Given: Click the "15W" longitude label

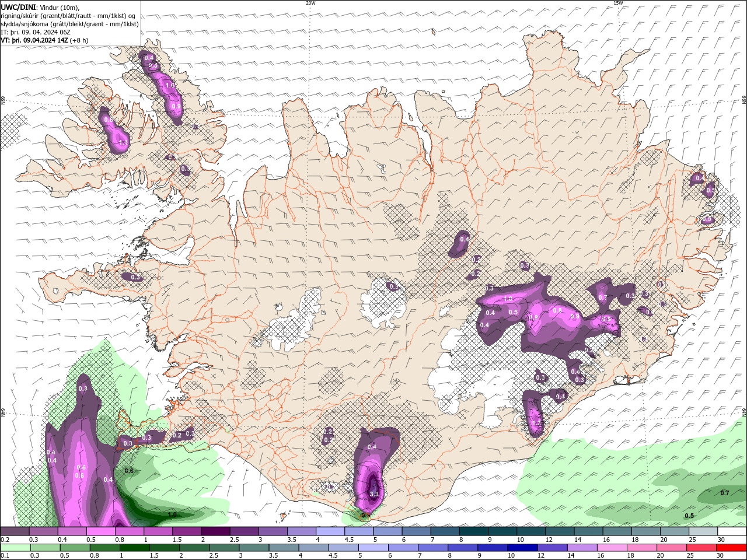Looking at the screenshot, I should [618, 3].
